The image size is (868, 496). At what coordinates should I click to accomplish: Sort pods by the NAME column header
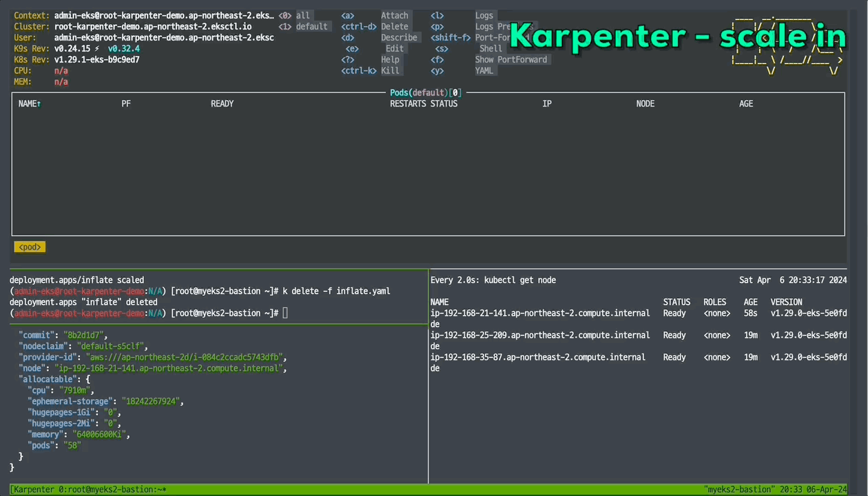[x=30, y=103]
